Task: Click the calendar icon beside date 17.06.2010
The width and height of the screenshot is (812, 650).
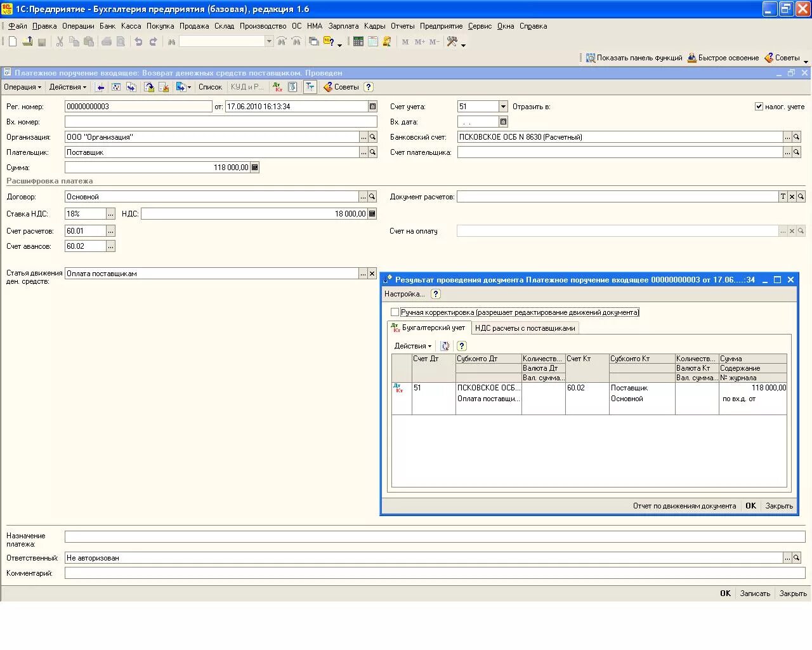Action: 372,107
